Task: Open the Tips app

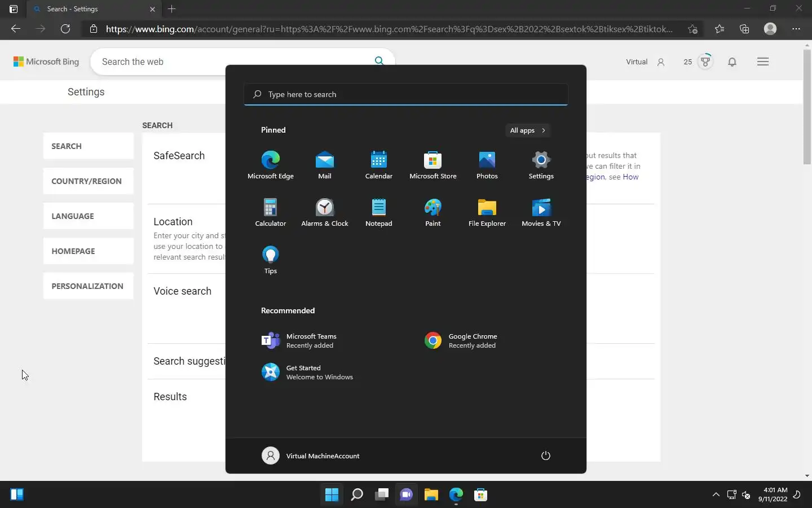Action: click(x=271, y=260)
